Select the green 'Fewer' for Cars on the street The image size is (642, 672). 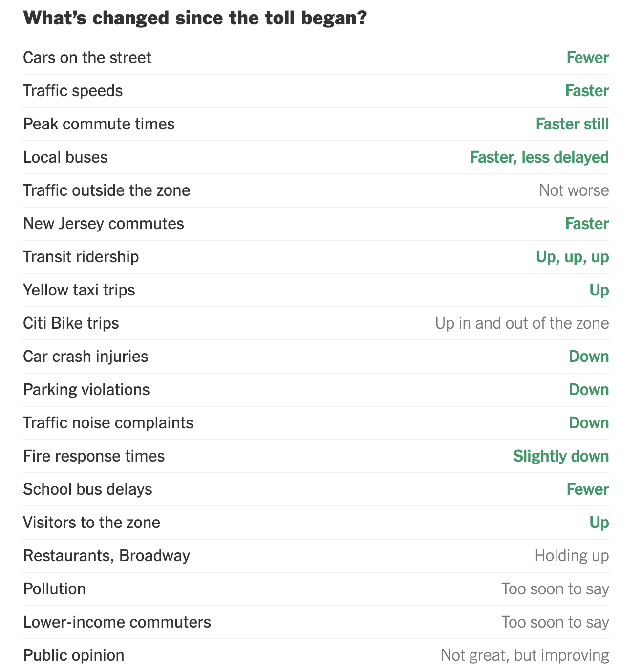tap(588, 58)
